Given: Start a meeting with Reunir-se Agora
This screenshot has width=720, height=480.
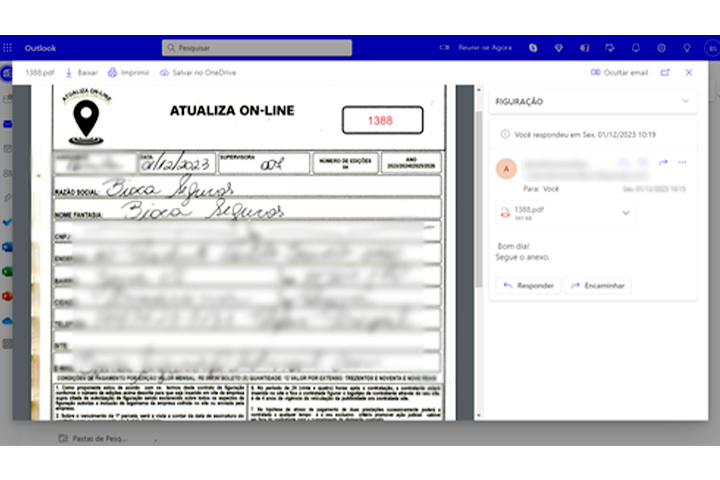Looking at the screenshot, I should 475,48.
